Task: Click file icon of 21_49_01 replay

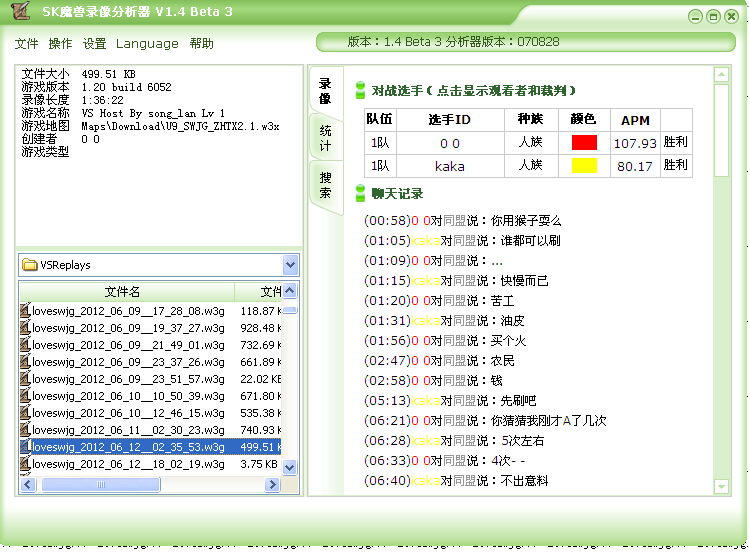Action: (x=25, y=344)
